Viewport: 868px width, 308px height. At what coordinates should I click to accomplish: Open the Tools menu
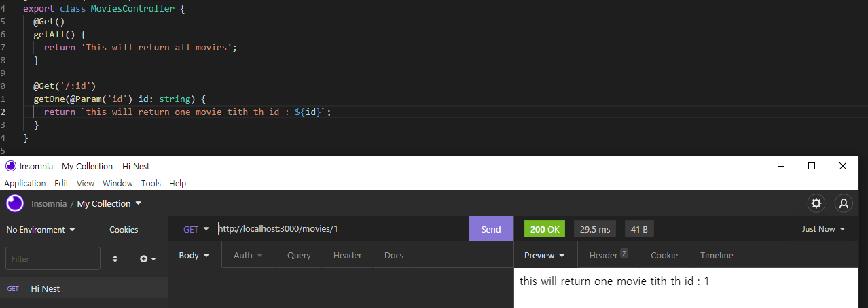coord(151,184)
